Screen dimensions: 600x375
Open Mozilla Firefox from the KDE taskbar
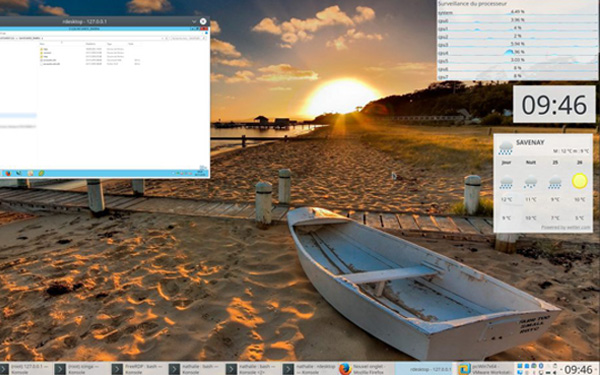366,369
